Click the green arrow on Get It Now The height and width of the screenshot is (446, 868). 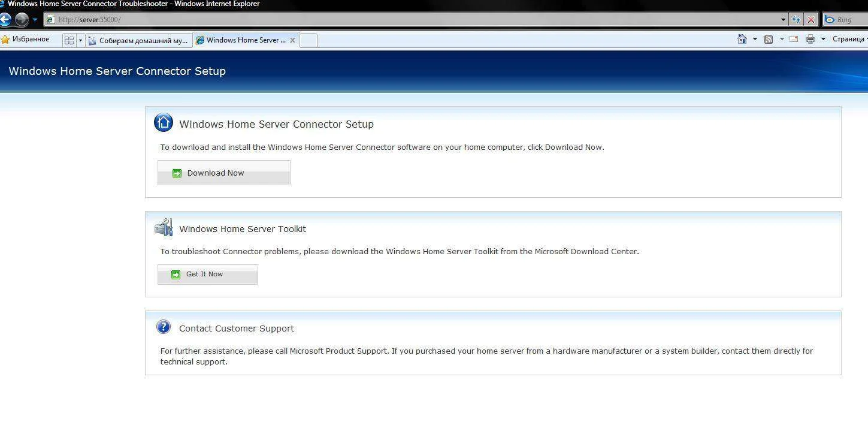click(176, 275)
